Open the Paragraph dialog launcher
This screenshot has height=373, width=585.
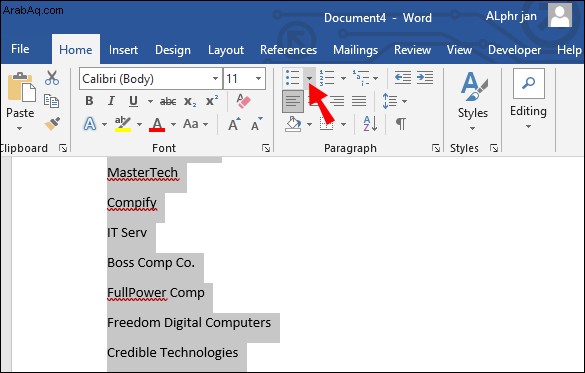point(435,148)
